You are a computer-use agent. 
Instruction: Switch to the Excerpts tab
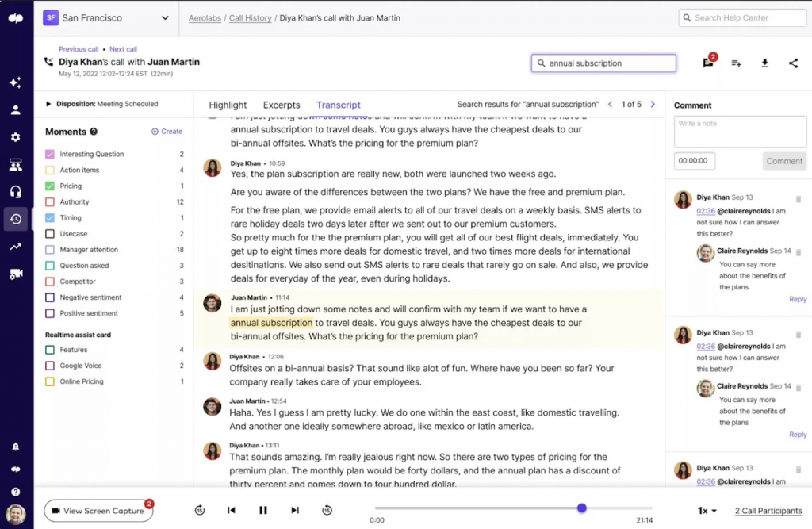coord(282,105)
